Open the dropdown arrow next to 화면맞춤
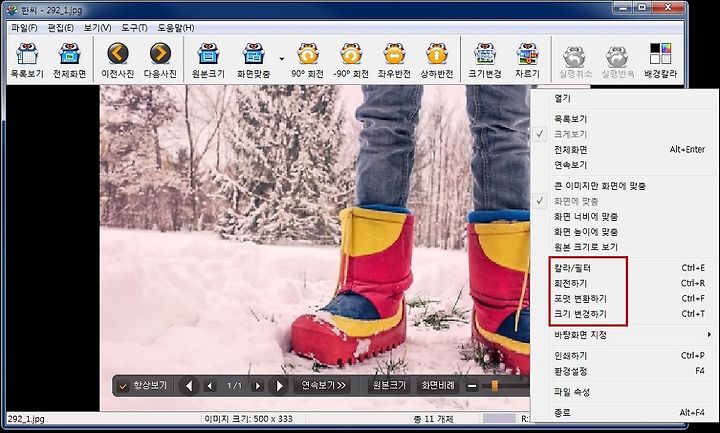The image size is (720, 433). point(281,59)
